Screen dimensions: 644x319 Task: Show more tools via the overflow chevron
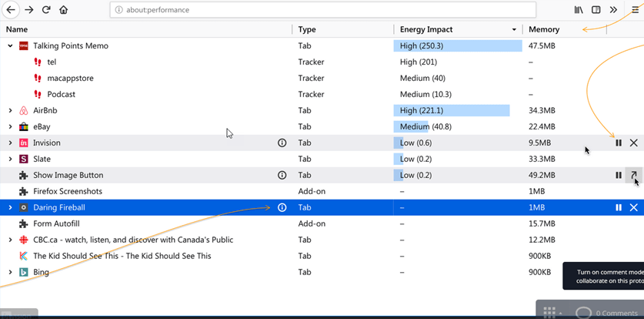pos(613,10)
